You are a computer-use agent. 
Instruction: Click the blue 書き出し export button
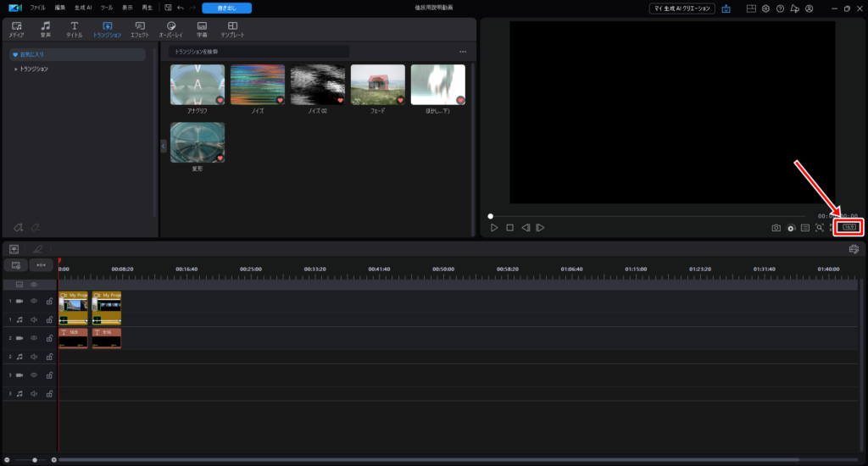pos(226,8)
